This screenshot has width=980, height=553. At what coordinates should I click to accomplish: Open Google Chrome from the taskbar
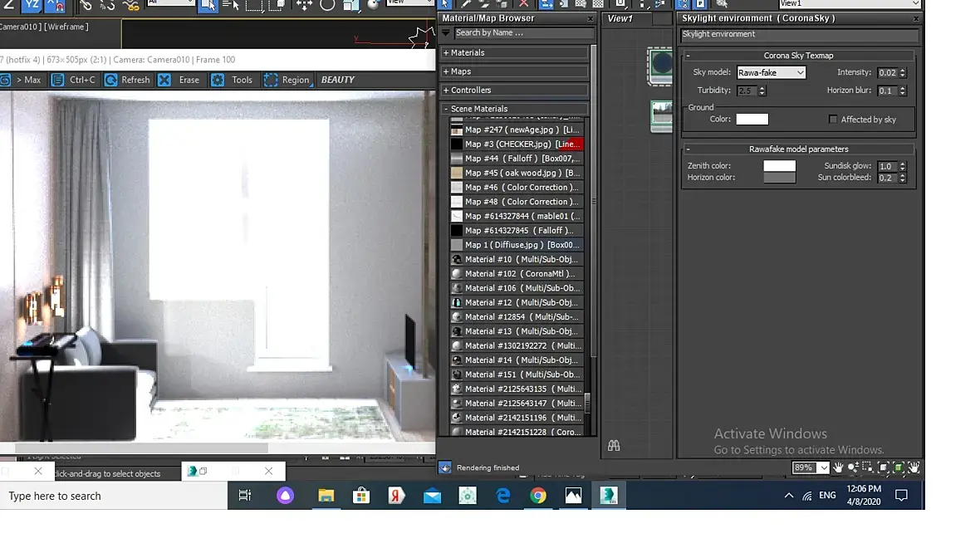tap(538, 496)
